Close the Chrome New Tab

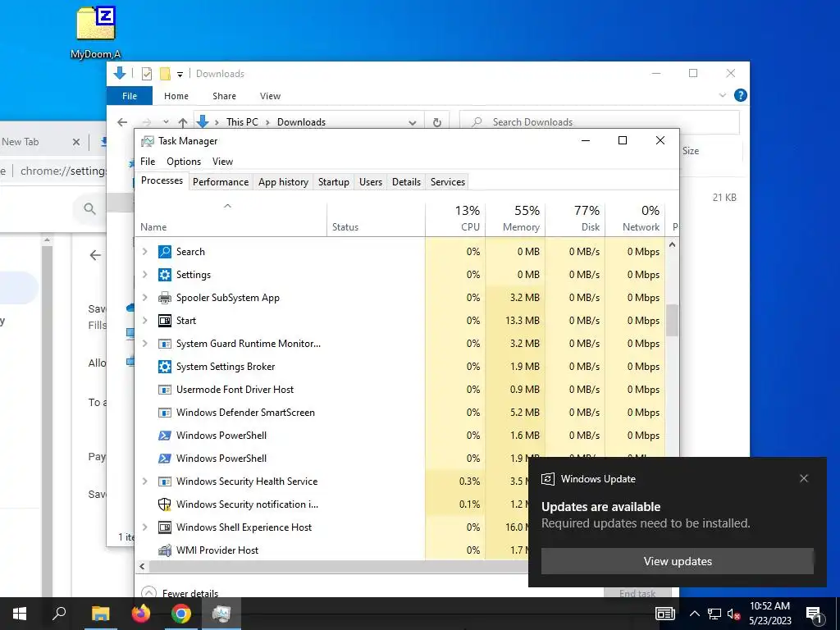pos(76,142)
